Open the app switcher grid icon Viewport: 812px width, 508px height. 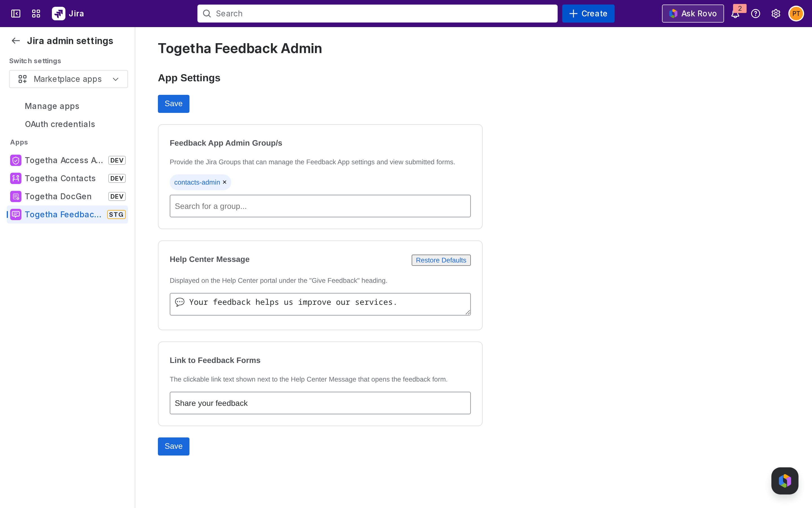(x=36, y=14)
